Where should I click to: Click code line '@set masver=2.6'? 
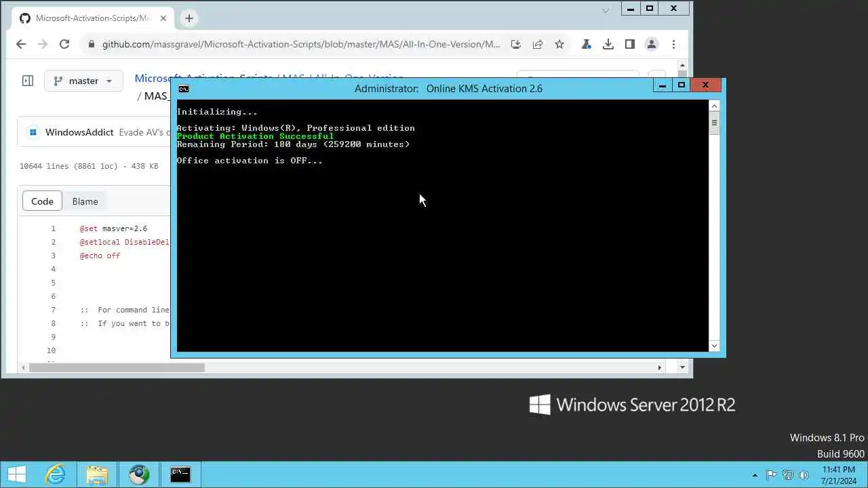coord(113,228)
